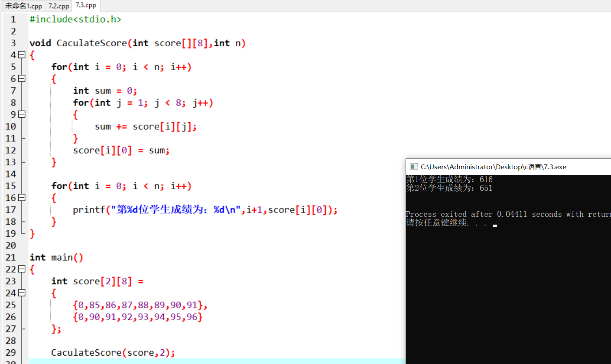Click line number 3 in the gutter
Viewport: 611px width, 364px height.
(13, 43)
